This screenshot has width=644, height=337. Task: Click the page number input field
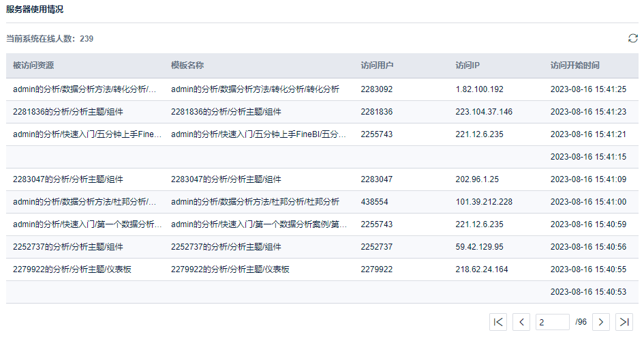[552, 321]
